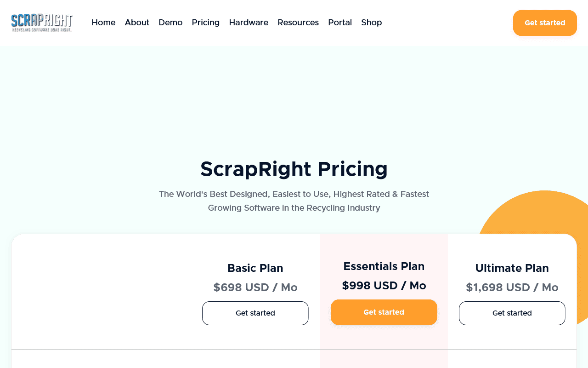
Task: Click the recycling industry tagline text
Action: pos(294,201)
